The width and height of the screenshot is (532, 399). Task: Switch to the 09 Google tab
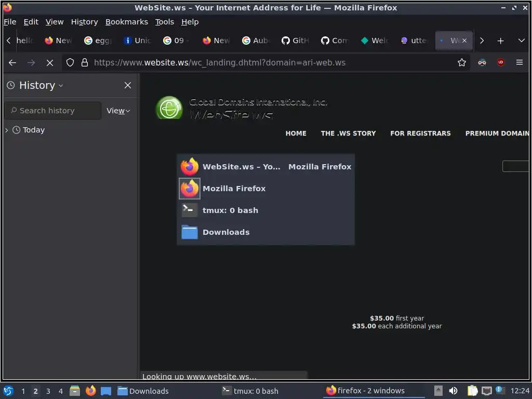tap(177, 41)
